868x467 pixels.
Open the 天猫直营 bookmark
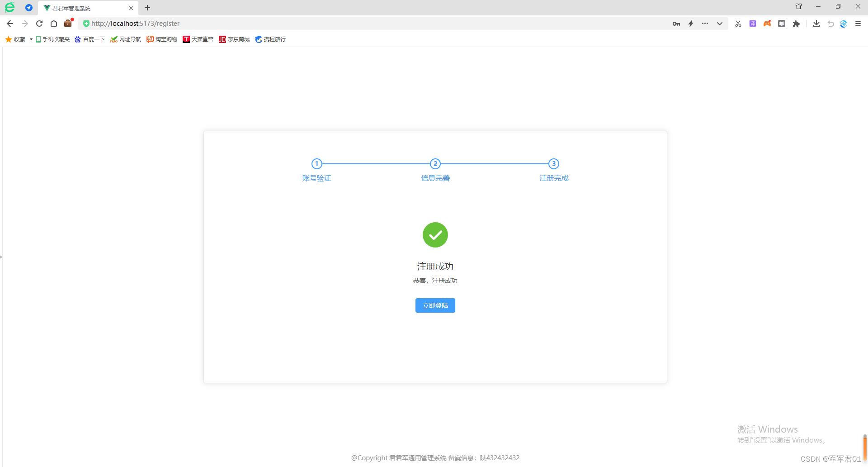(x=198, y=39)
